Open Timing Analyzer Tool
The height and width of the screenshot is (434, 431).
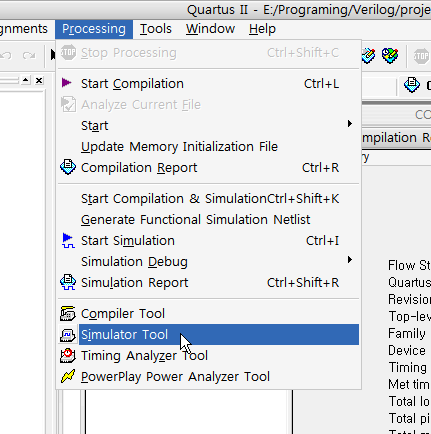point(209,356)
